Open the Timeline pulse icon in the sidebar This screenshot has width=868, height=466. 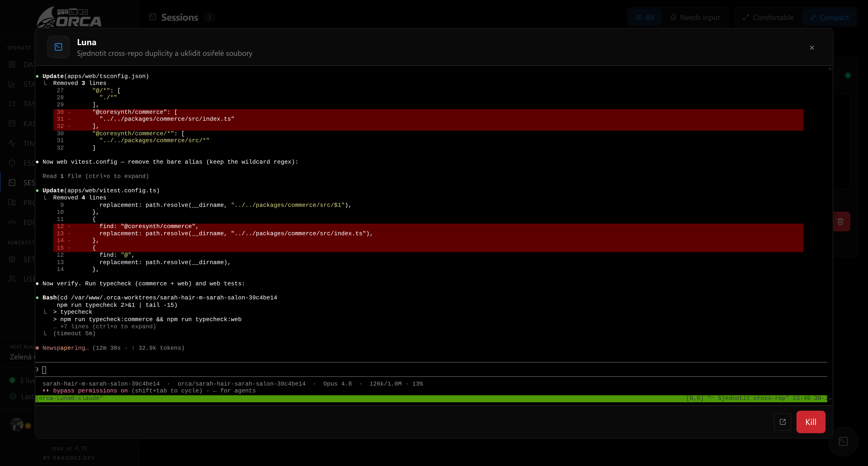pyautogui.click(x=12, y=143)
